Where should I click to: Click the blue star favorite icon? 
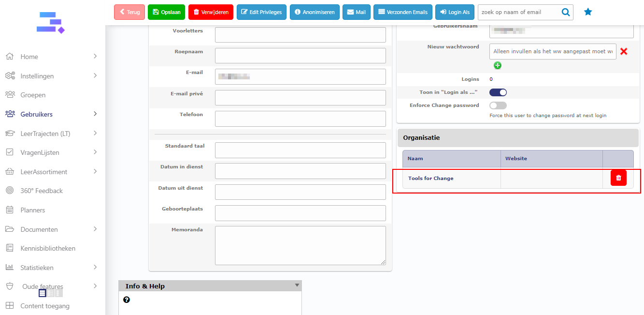point(588,12)
